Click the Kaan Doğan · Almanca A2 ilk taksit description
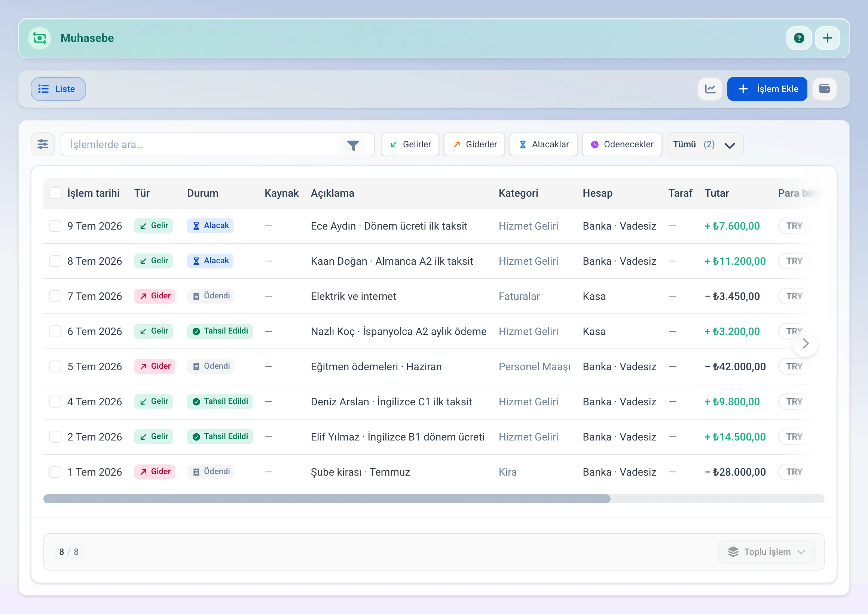The height and width of the screenshot is (614, 868). coord(392,261)
